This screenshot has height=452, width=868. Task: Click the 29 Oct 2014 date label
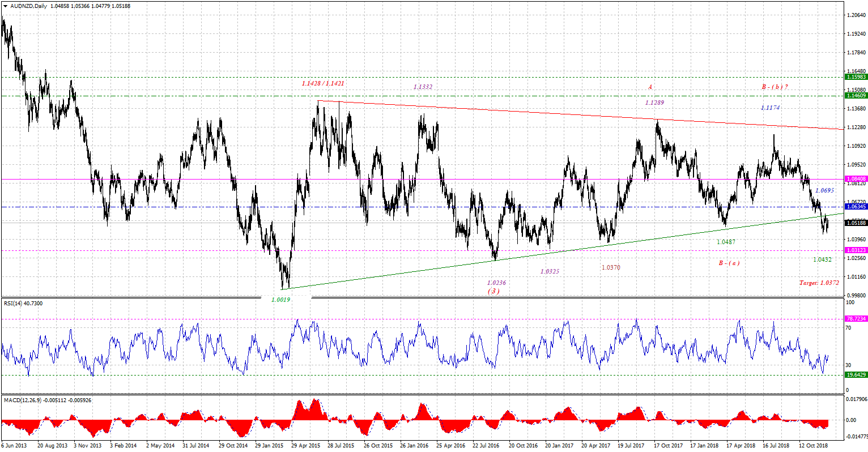233,446
